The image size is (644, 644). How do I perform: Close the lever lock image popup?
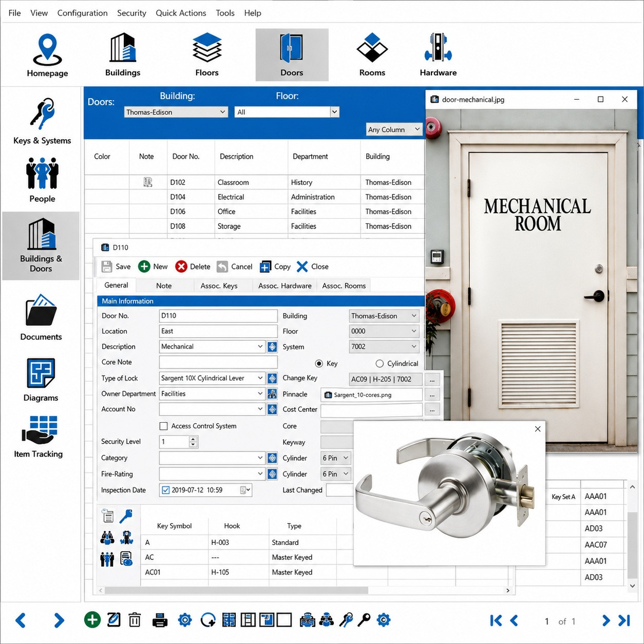538,429
